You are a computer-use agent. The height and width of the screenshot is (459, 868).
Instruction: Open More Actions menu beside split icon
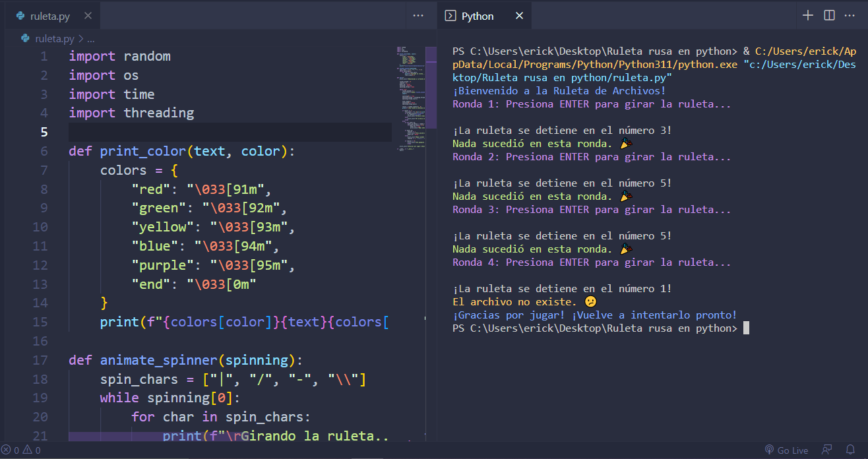(x=850, y=15)
